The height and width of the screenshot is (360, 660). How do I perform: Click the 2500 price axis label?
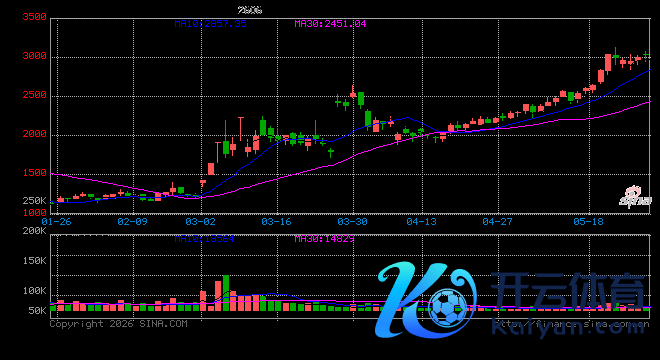point(35,95)
